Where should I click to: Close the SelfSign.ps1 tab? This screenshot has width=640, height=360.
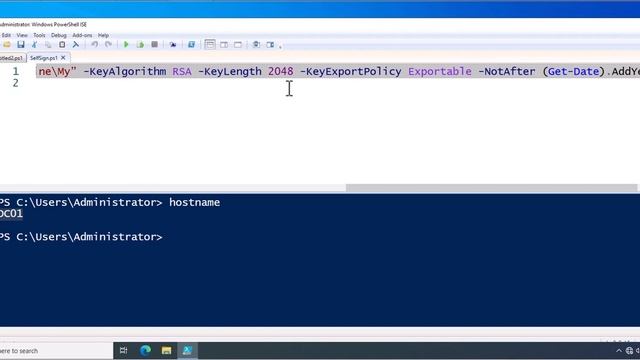(x=63, y=58)
